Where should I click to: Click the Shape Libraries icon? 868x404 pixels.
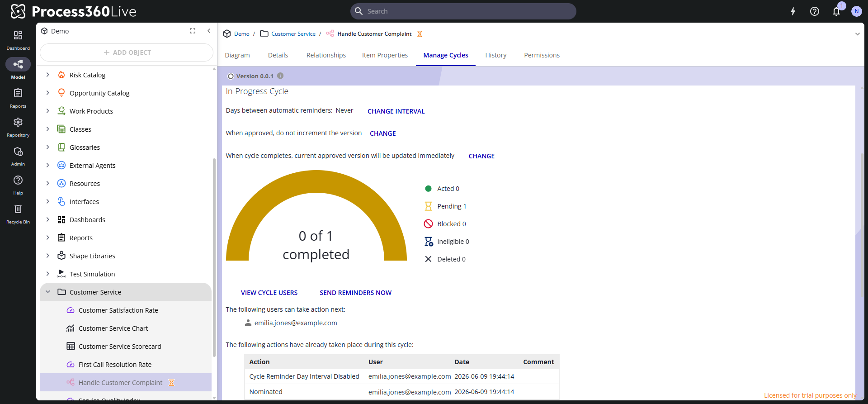click(61, 256)
